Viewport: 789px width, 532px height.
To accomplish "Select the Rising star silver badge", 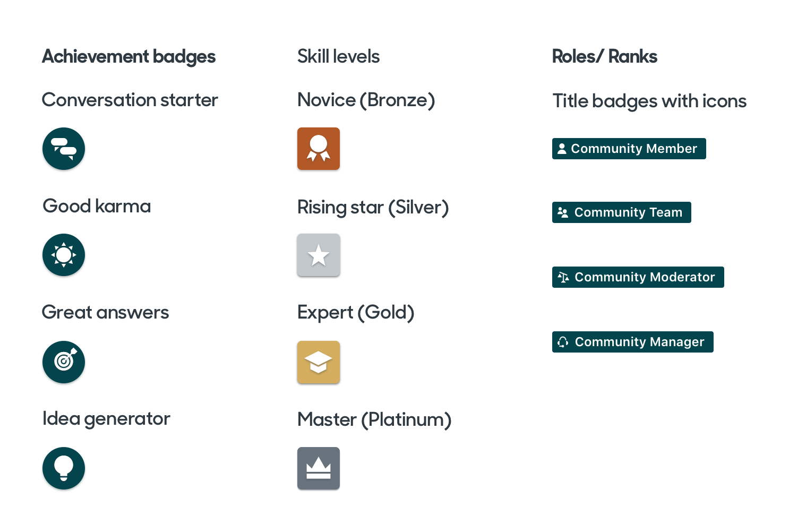I will [319, 255].
